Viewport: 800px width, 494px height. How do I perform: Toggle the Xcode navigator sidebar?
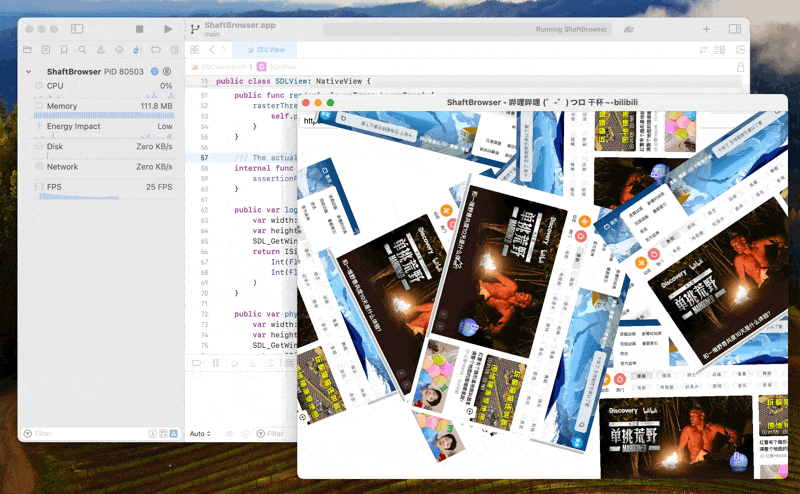[x=77, y=29]
